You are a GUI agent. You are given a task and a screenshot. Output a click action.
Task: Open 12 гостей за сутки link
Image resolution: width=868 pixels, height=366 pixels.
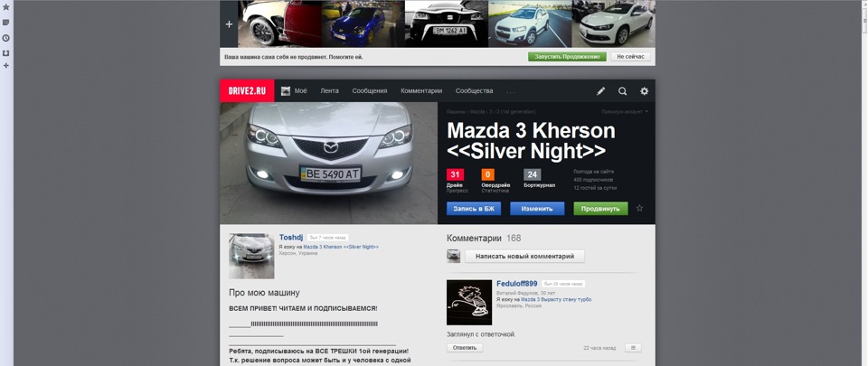pyautogui.click(x=595, y=188)
